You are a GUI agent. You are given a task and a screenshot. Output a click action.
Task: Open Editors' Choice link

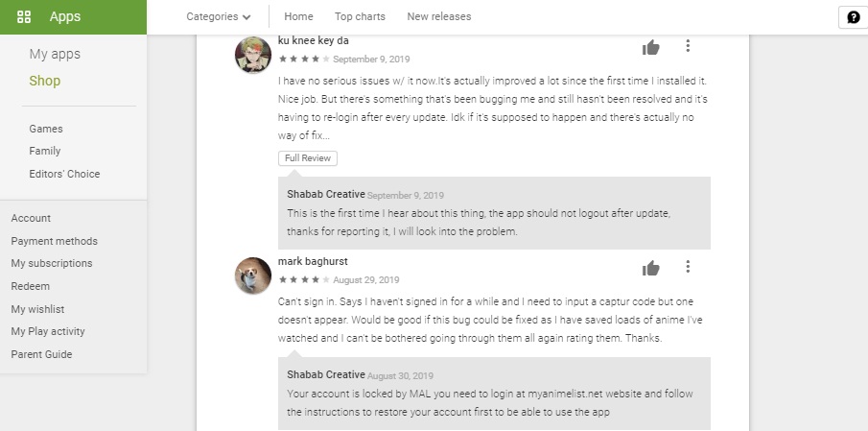coord(65,174)
